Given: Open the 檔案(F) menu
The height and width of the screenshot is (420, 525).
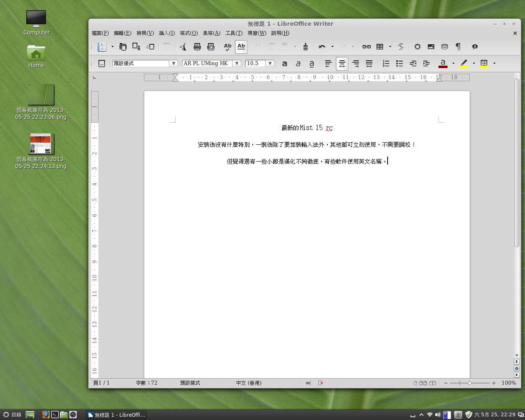Looking at the screenshot, I should pos(100,33).
